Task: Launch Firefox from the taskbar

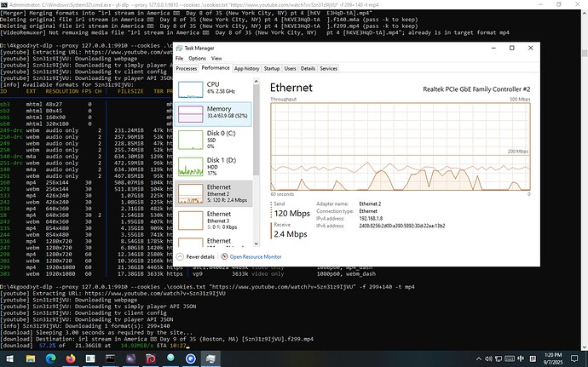Action: point(71,358)
